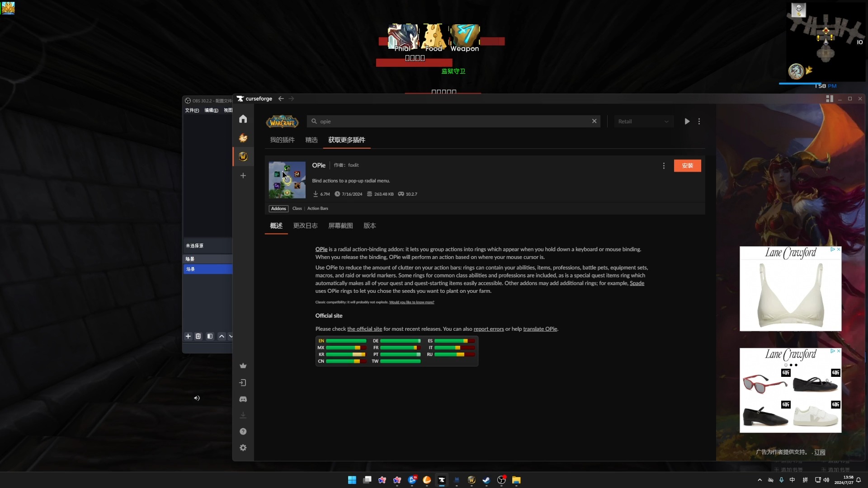Open the Windows Start menu
Screen dimensions: 868x488
352,480
